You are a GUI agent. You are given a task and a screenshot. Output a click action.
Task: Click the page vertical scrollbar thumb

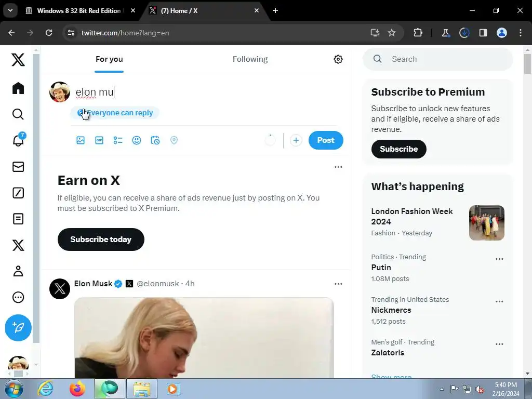pos(527,63)
